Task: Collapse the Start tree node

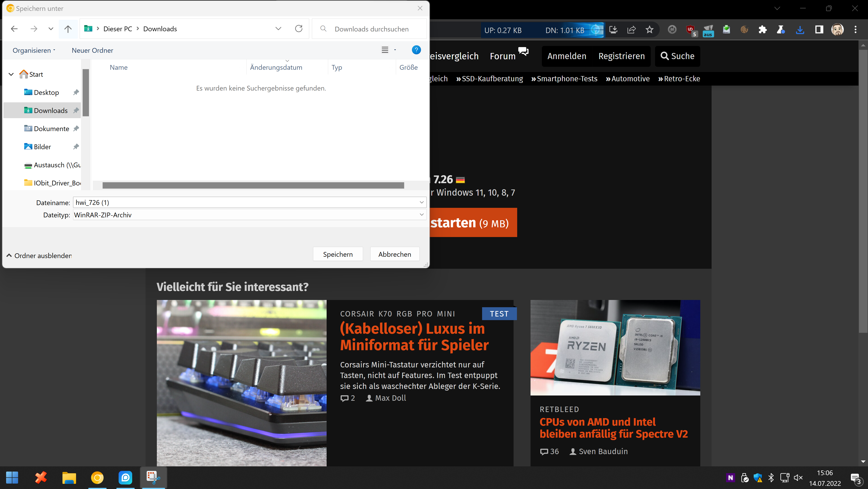Action: (11, 74)
